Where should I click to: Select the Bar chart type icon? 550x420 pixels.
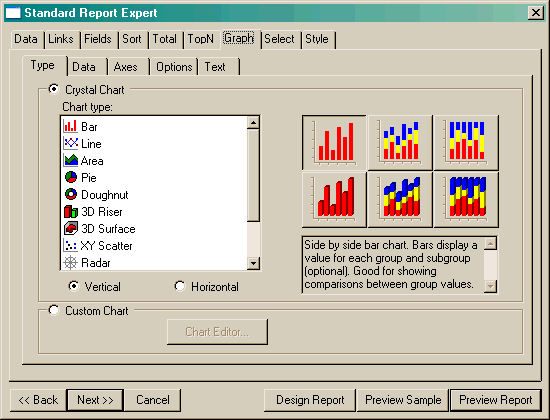(71, 126)
